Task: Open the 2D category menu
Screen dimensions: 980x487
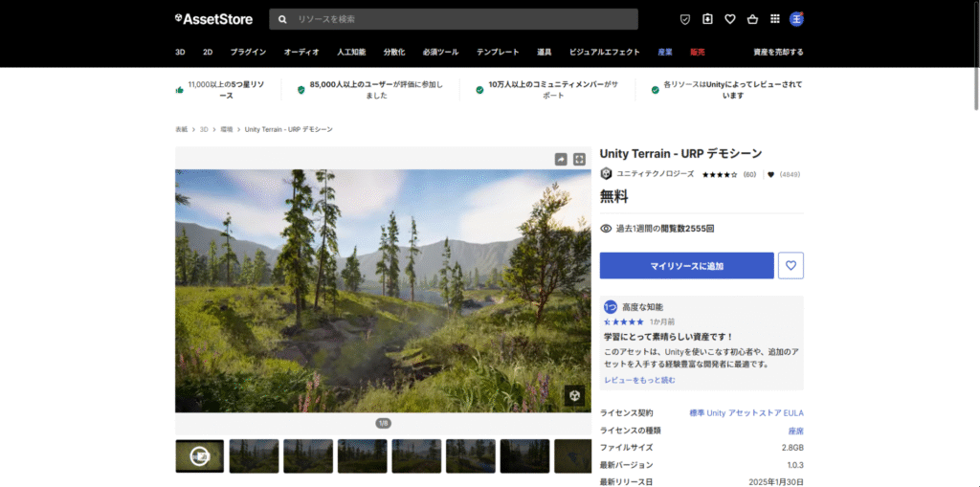Action: point(208,53)
